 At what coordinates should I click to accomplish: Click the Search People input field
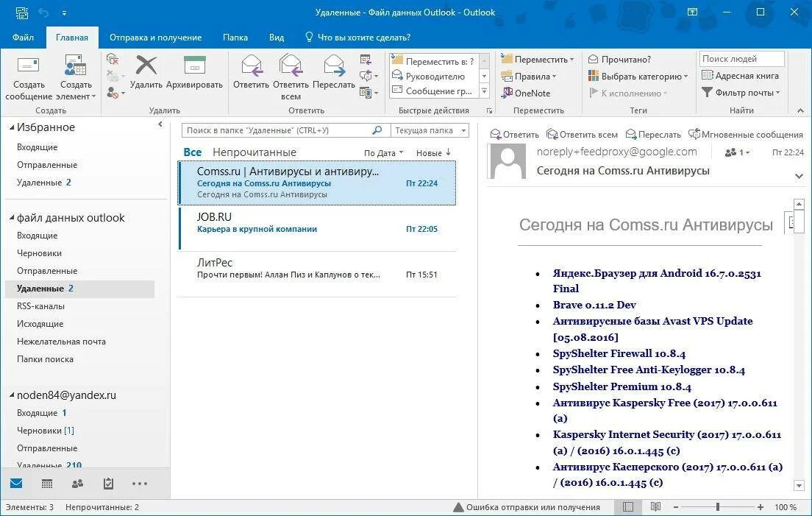point(741,59)
